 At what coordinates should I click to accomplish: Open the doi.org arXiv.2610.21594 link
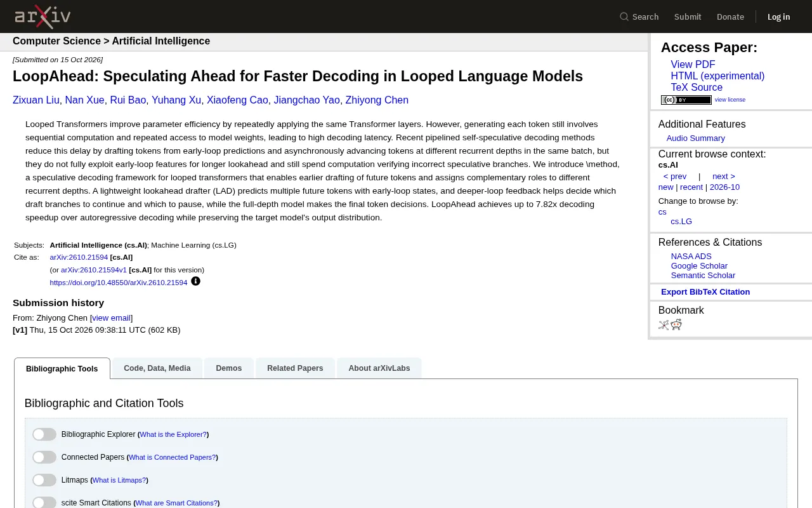[x=119, y=283]
